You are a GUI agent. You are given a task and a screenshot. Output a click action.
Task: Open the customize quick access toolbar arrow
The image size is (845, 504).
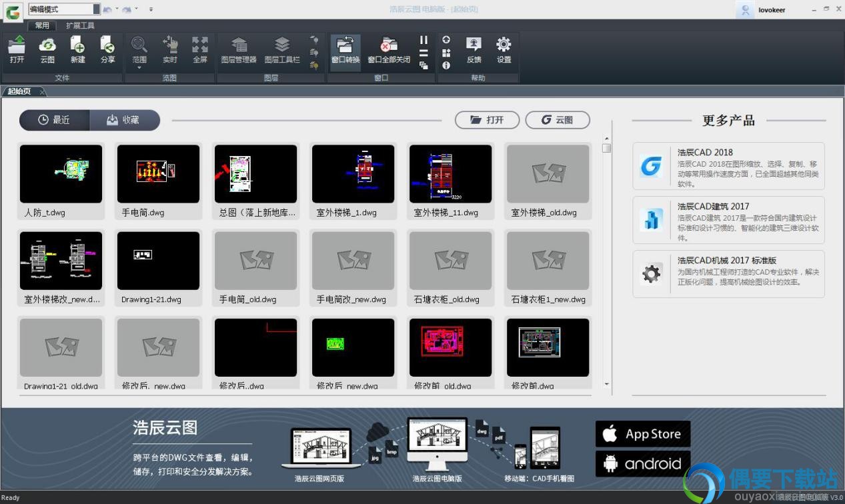pos(151,9)
